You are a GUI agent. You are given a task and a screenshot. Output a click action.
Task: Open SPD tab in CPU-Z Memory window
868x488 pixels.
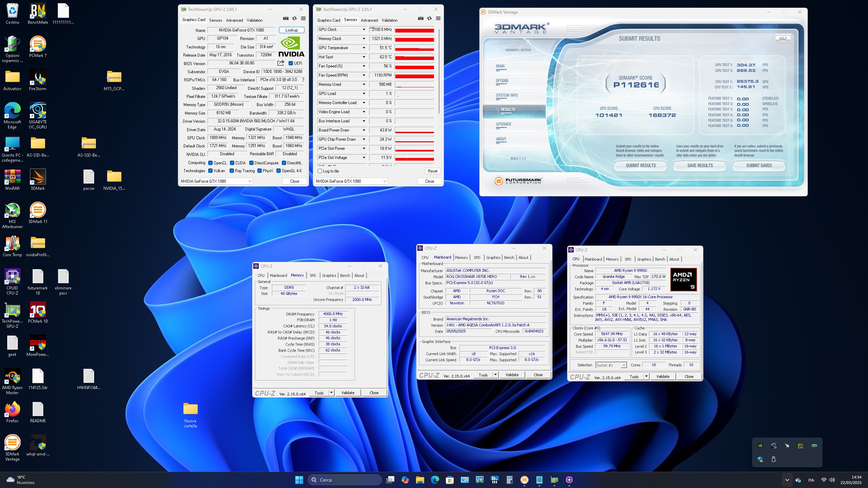[x=313, y=276]
